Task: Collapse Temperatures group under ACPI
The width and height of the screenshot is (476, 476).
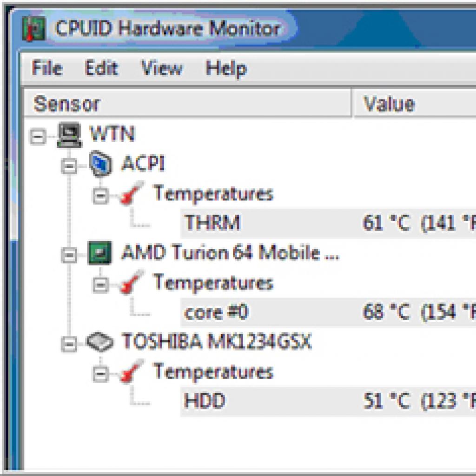Action: 100,196
